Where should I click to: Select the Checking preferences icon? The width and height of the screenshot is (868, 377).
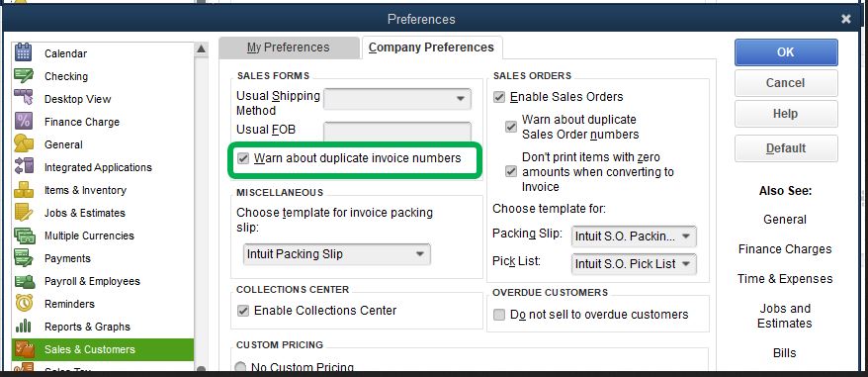point(24,76)
